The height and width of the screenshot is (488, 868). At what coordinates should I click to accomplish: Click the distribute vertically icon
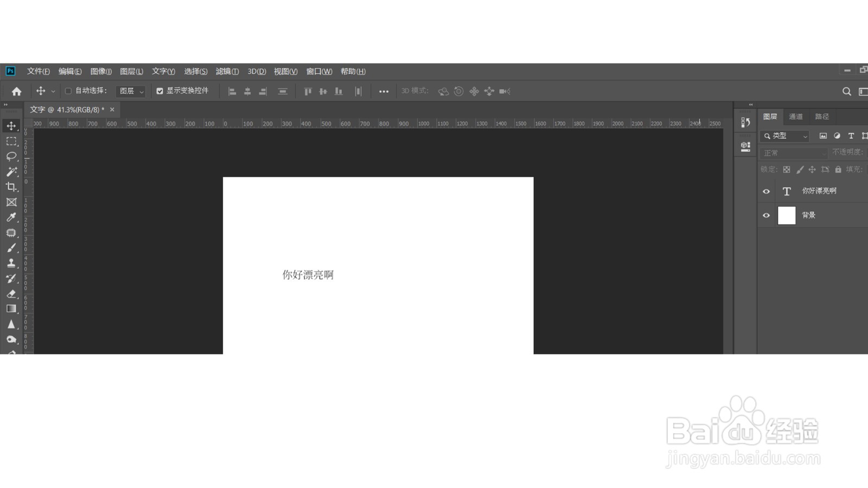[283, 91]
